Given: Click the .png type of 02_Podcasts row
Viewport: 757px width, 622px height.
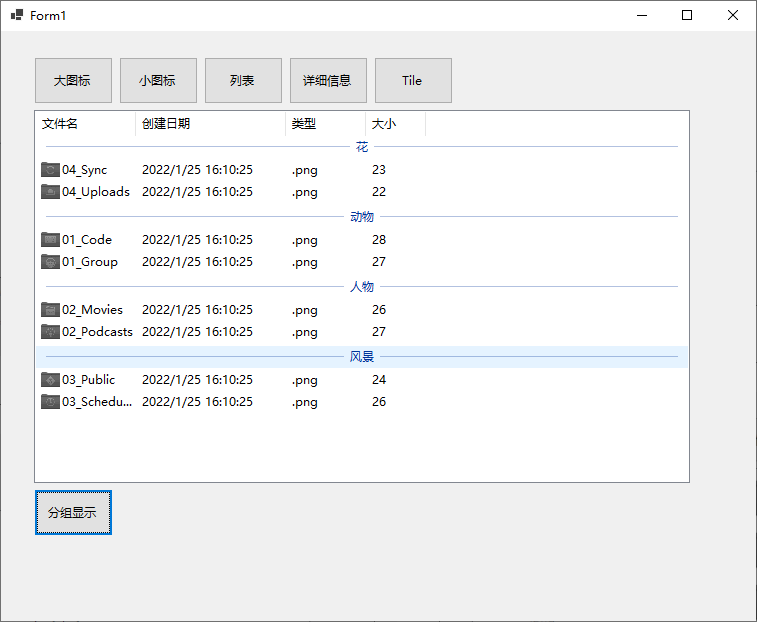Looking at the screenshot, I should coord(305,333).
